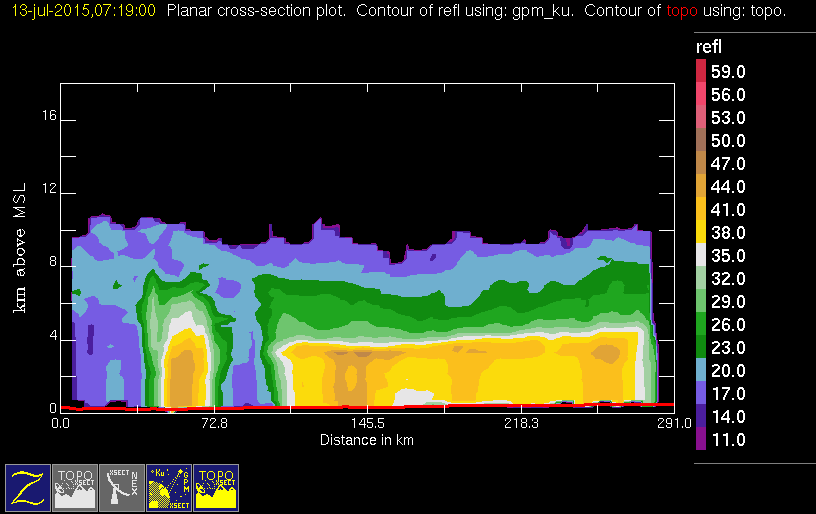Click the red topography line at surface
Viewport: 816px width, 514px height.
(x=367, y=407)
